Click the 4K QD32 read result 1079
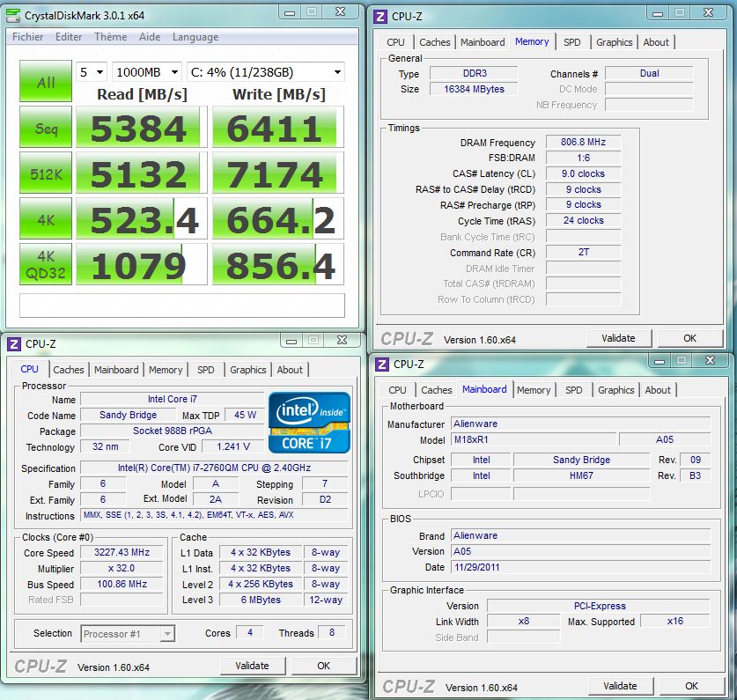 tap(141, 264)
